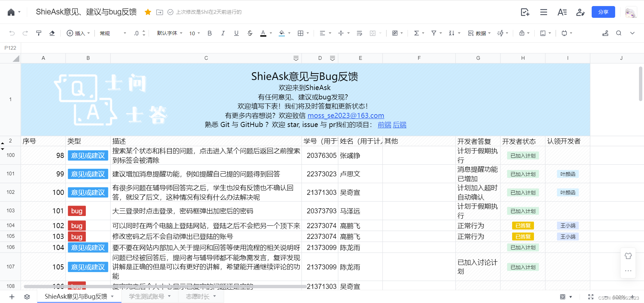Click the sort A-Z icon
This screenshot has height=303, width=644.
click(x=451, y=33)
